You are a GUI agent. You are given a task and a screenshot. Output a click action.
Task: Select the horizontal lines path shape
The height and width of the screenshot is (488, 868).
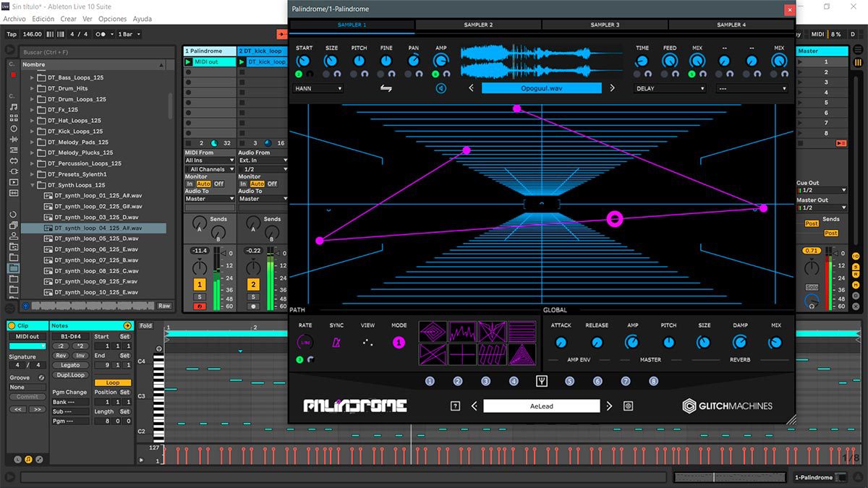pyautogui.click(x=522, y=332)
